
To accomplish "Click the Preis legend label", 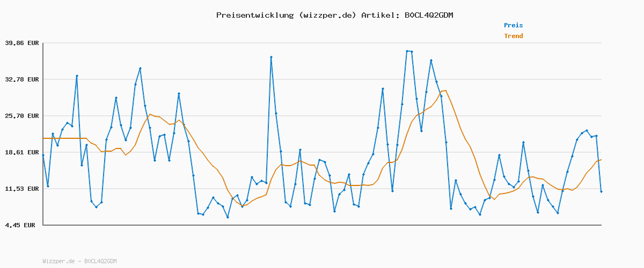I will [x=513, y=25].
